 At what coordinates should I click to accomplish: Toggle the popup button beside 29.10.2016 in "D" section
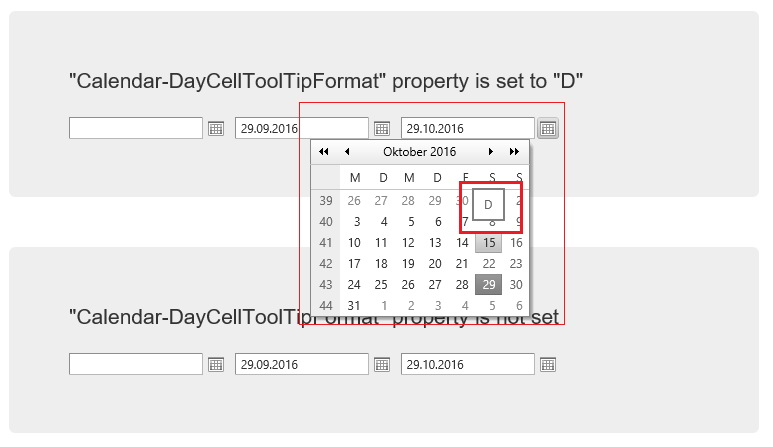(548, 129)
